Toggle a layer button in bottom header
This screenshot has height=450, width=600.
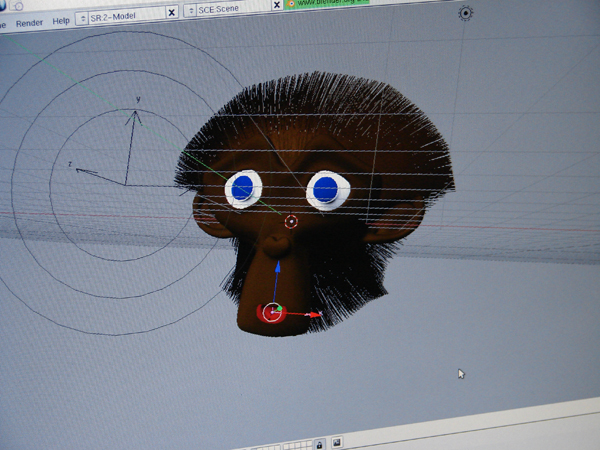pyautogui.click(x=290, y=445)
